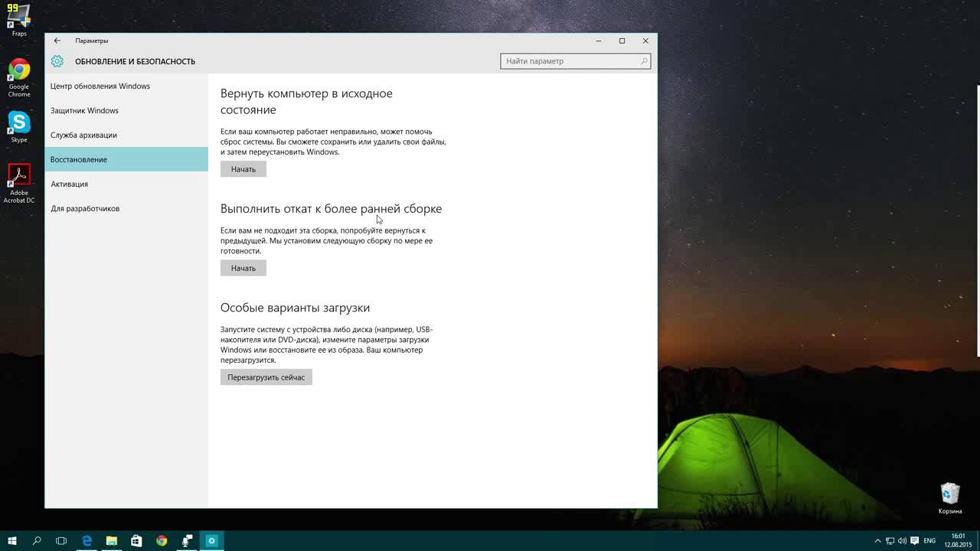Open the Активация section
980x551 pixels.
pyautogui.click(x=126, y=184)
